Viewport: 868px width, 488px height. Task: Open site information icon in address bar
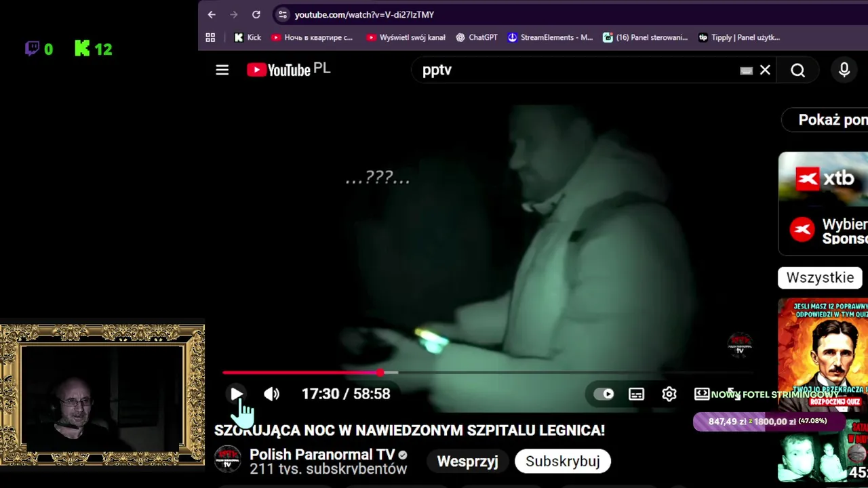[x=283, y=14]
